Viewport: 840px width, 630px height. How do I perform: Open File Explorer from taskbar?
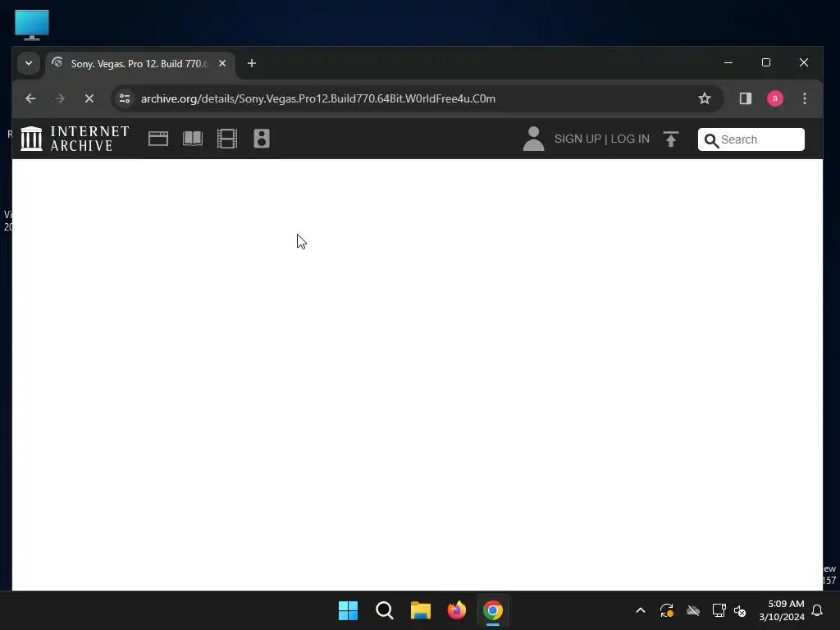coord(421,610)
